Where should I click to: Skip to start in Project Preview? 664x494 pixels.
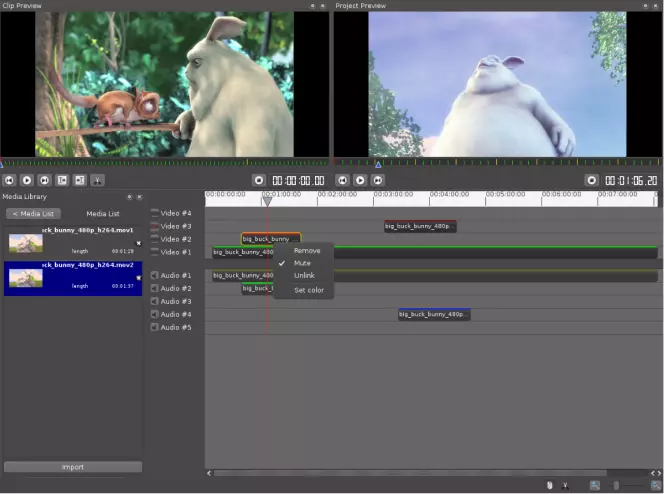pos(342,180)
